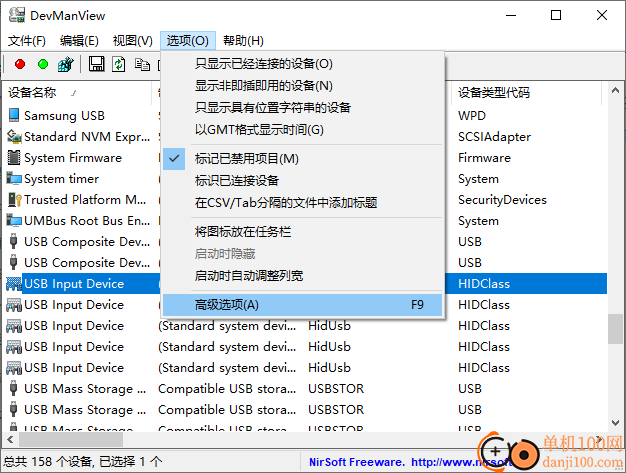626x473 pixels.
Task: Click the Save (floppy disk) toolbar icon
Action: (96, 64)
